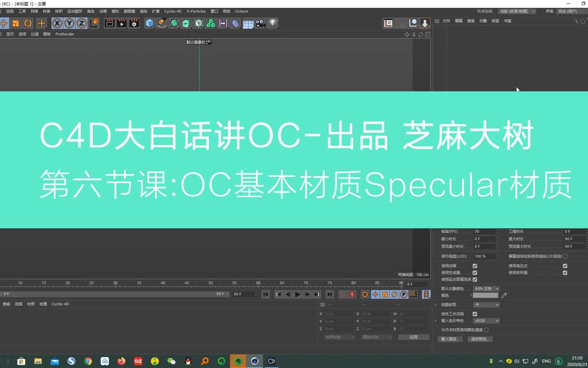Click the 载入预设 button
The height and width of the screenshot is (368, 588).
tap(450, 339)
